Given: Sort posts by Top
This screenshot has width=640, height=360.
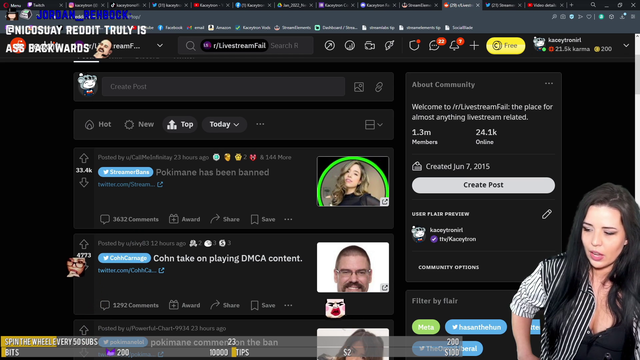Looking at the screenshot, I should pos(180,124).
